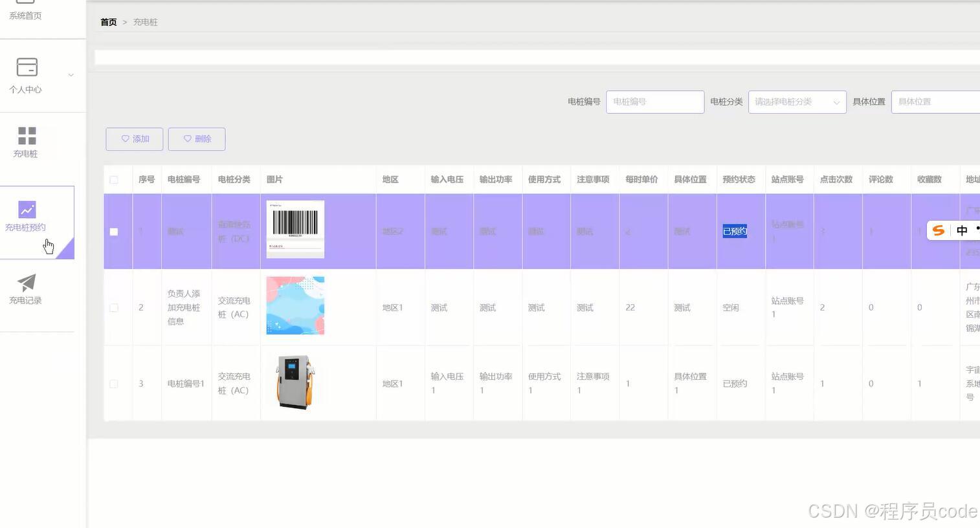Viewport: 980px width, 528px height.
Task: Click the Sogou S input method icon
Action: coord(939,230)
